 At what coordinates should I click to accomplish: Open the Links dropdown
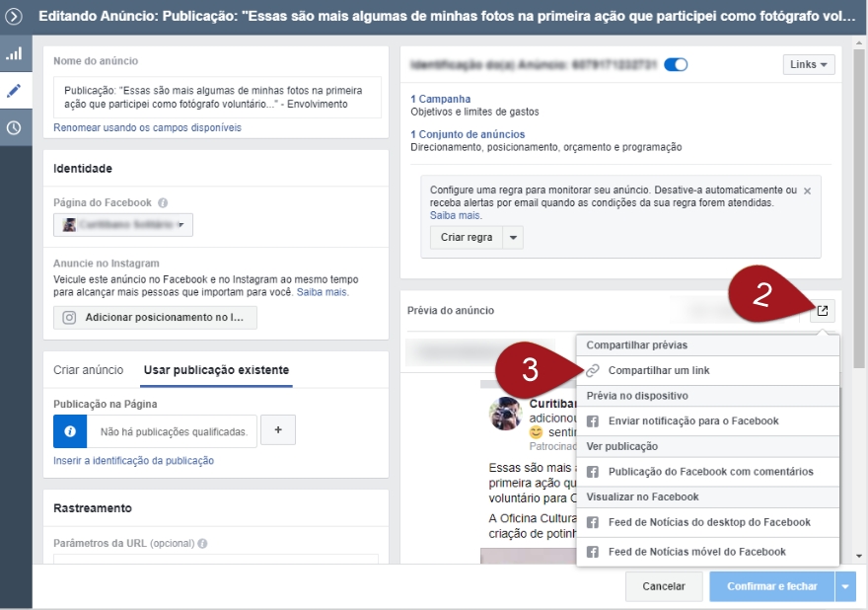(809, 64)
